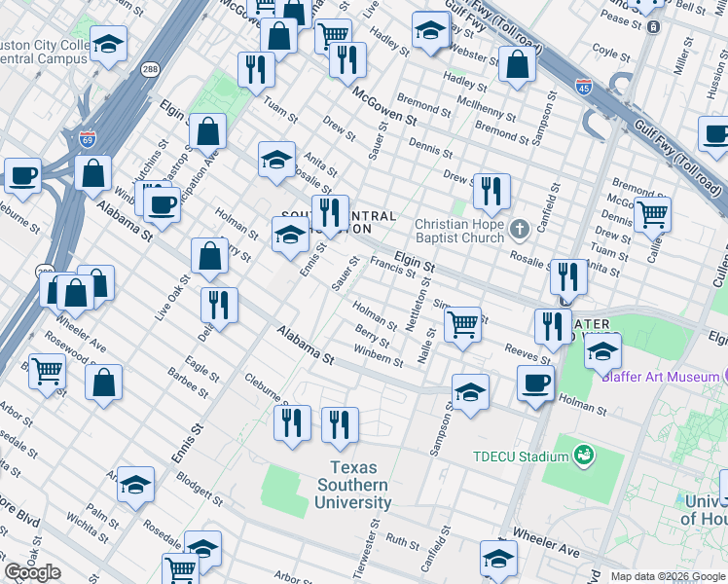Click restaurant marker at South Central Houston label
The image size is (728, 584).
(330, 215)
